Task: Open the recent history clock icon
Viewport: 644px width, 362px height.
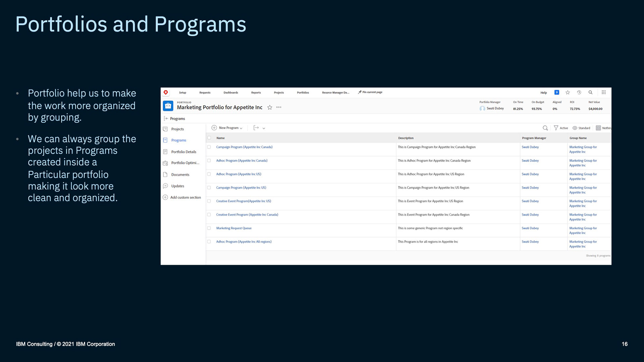Action: point(579,93)
